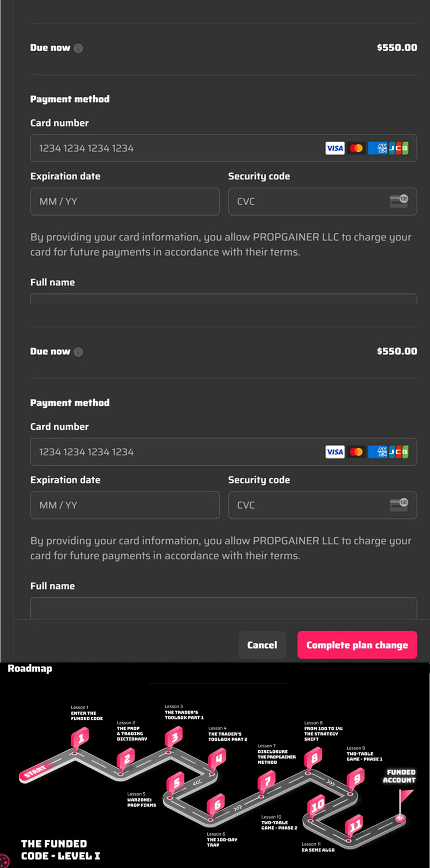Screen dimensions: 430x868
Task: Click the number 10 roadmap marker
Action: coord(316,805)
